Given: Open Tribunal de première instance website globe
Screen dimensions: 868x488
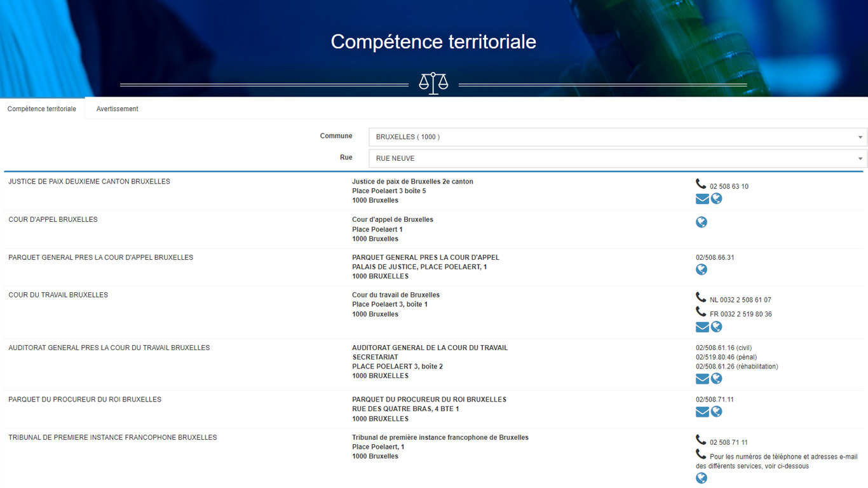Looking at the screenshot, I should tap(702, 478).
